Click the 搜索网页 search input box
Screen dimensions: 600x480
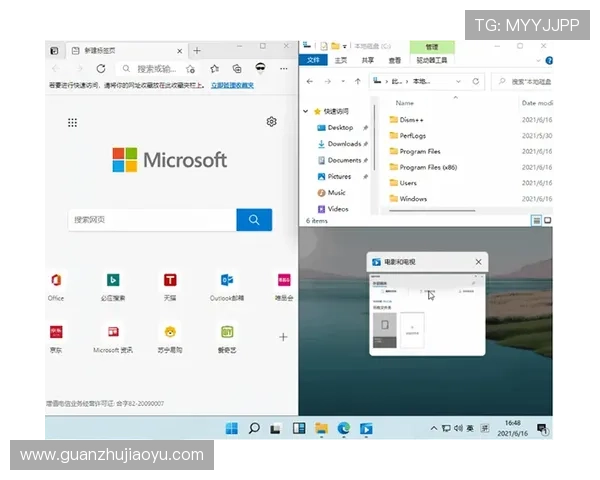152,220
